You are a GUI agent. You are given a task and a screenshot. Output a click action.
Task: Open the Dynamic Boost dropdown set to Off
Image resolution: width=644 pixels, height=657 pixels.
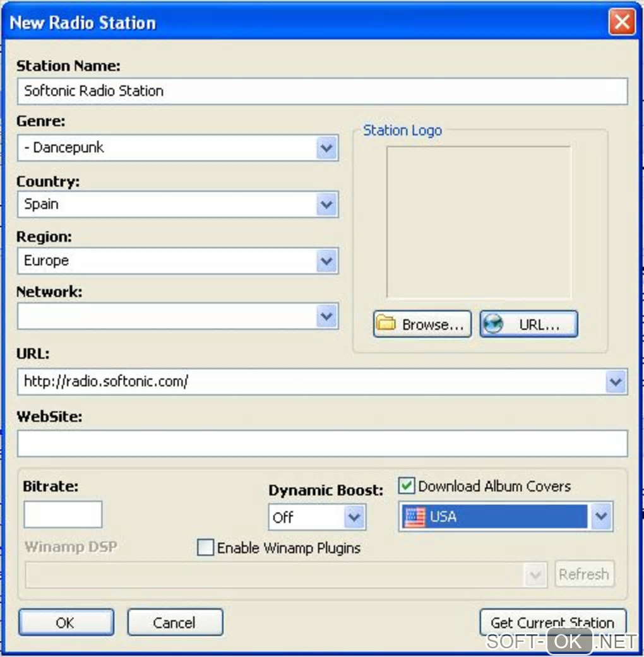point(354,517)
